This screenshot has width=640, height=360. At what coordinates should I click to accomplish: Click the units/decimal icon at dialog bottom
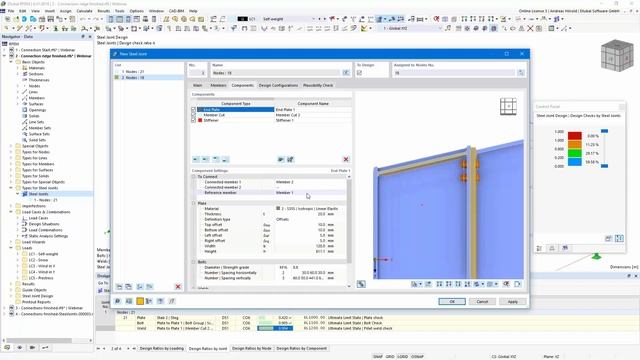(129, 301)
